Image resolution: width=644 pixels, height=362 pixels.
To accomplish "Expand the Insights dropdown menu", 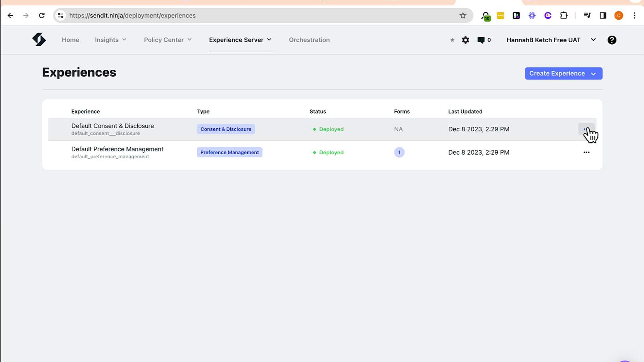I will (110, 40).
